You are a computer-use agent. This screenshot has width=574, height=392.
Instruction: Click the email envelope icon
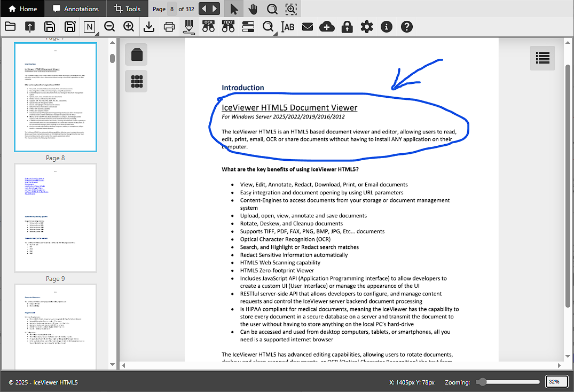pyautogui.click(x=307, y=27)
